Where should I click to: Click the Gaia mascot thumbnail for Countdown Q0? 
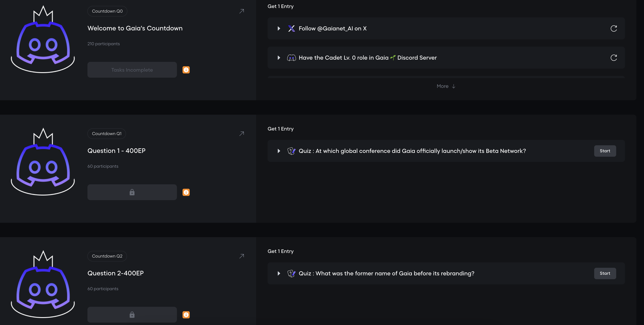43,39
